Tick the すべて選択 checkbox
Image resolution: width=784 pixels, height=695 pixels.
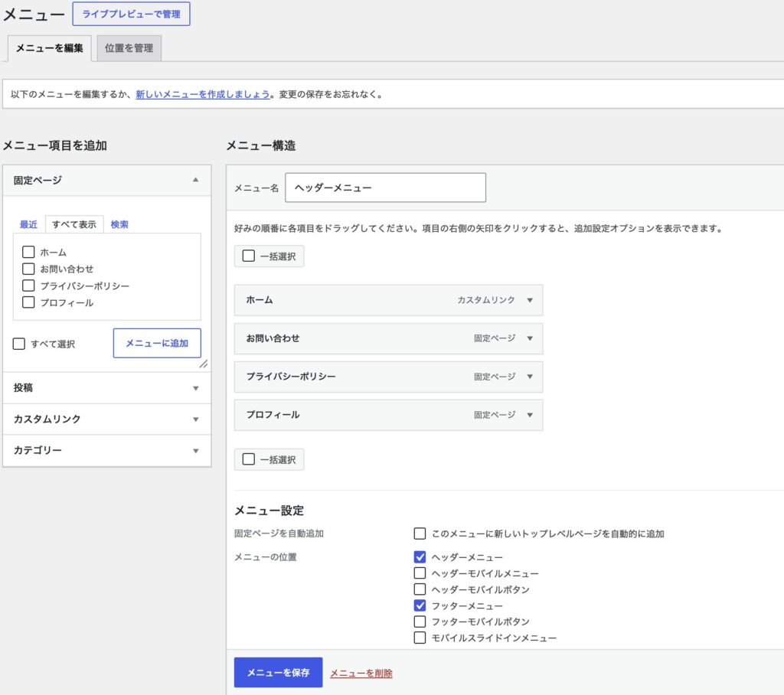coord(19,344)
